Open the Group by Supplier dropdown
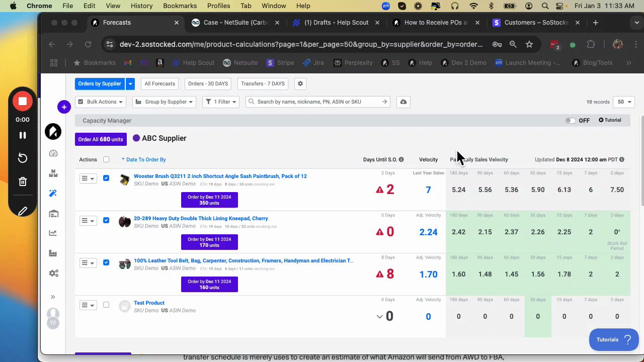 (165, 102)
